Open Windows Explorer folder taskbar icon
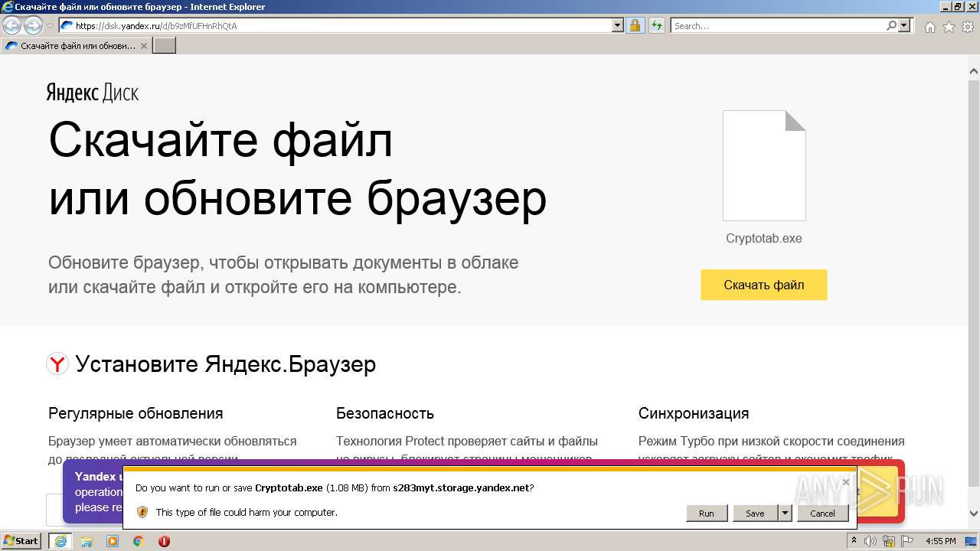The image size is (980, 551). pyautogui.click(x=87, y=541)
